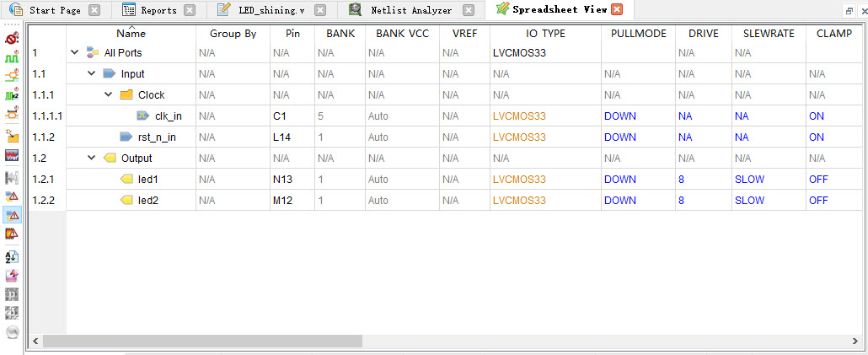Viewport: 868px width, 355px height.
Task: Switch to the Reports tab
Action: click(x=159, y=10)
